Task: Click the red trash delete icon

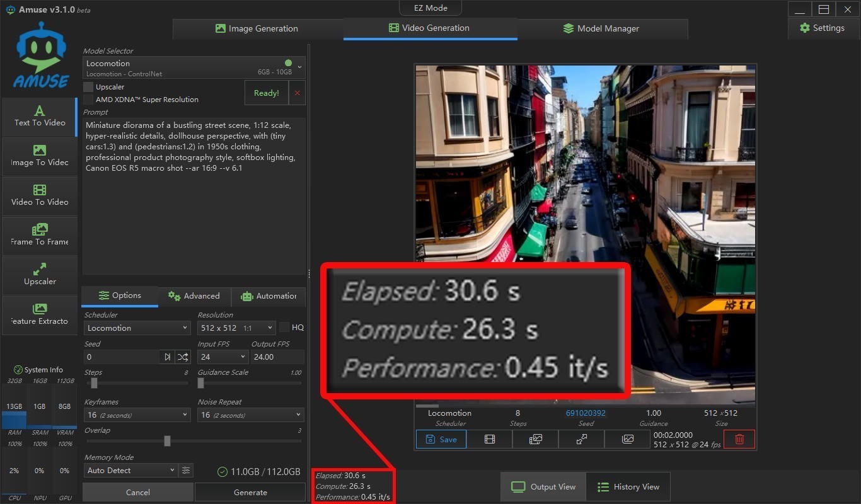Action: point(739,439)
